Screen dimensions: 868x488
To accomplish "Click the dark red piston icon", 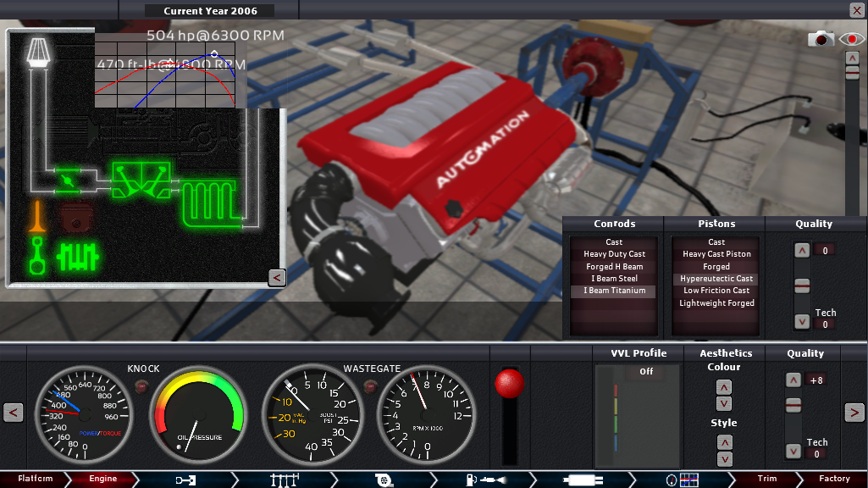I will click(76, 217).
